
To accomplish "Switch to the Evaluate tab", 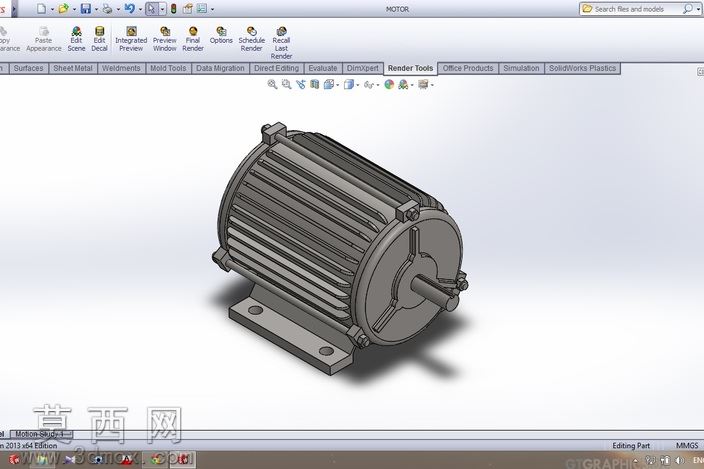I will coord(323,68).
